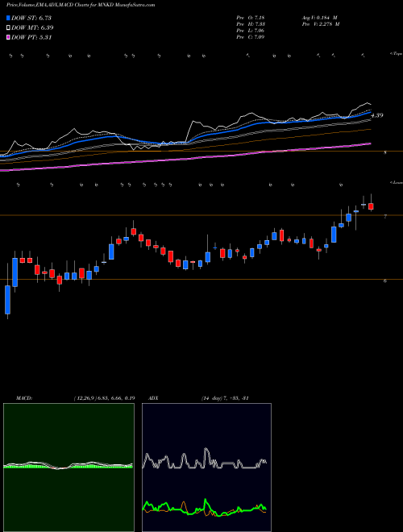
Task: Click the blue DOW ST legend swatch
Action: click(x=8, y=18)
